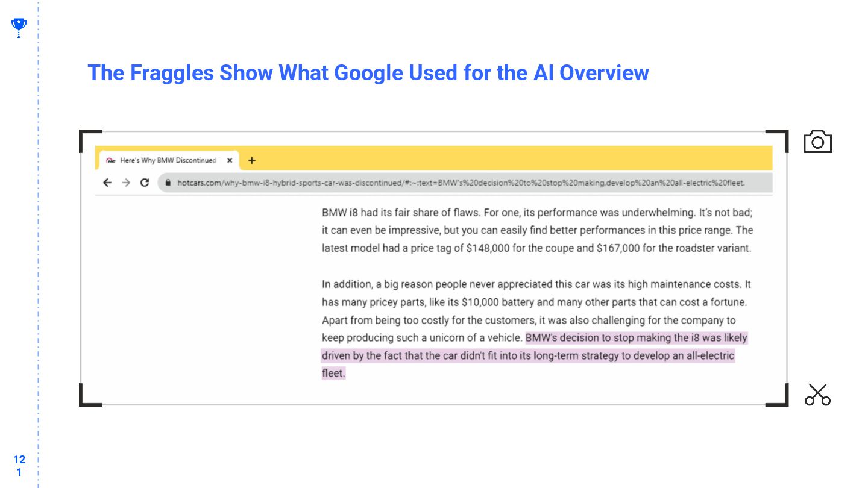Select the 'Here's Why BMW Discontinued' browser tab

168,161
